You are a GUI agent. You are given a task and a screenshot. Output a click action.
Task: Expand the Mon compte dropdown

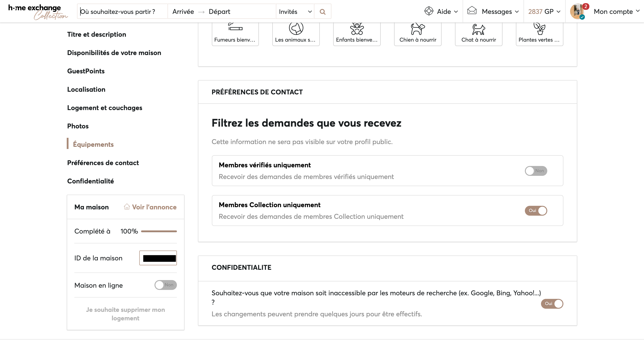(616, 11)
